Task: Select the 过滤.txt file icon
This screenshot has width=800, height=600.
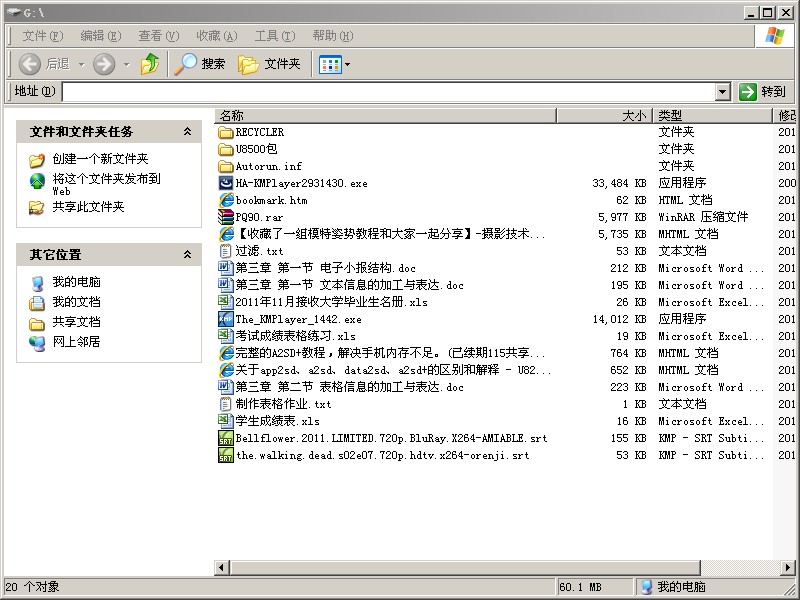Action: point(226,251)
